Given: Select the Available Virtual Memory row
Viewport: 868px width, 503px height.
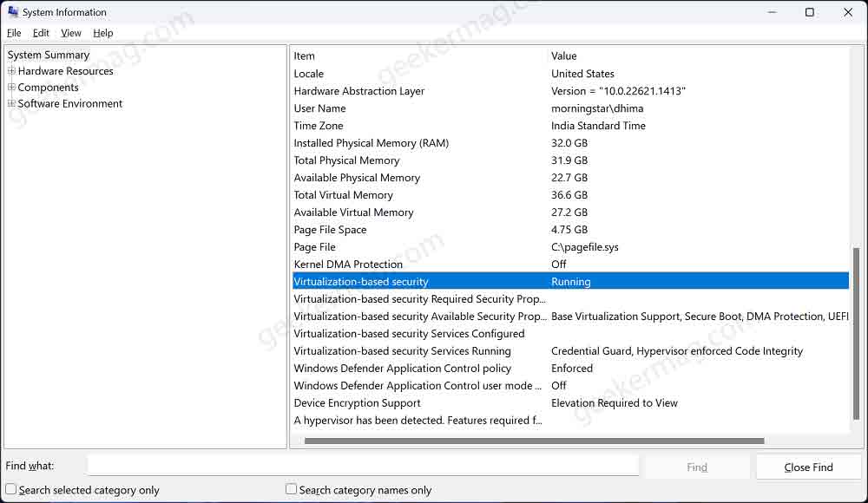Looking at the screenshot, I should tap(571, 212).
